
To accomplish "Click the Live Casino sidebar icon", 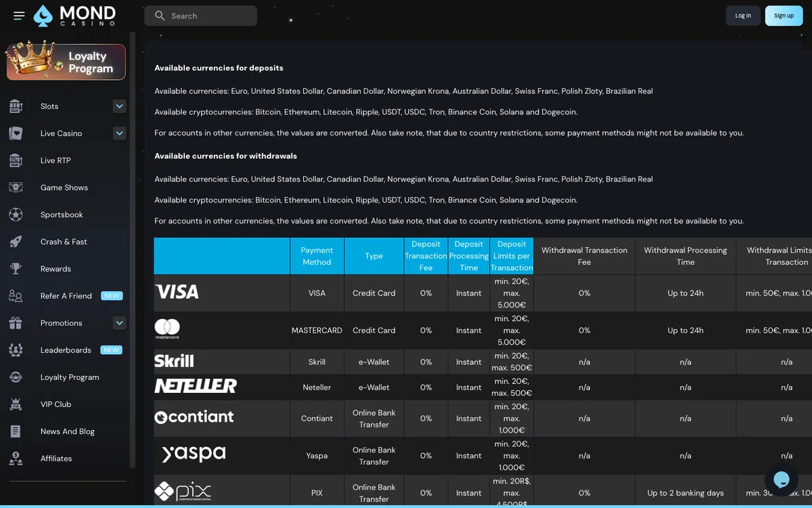I will [16, 133].
